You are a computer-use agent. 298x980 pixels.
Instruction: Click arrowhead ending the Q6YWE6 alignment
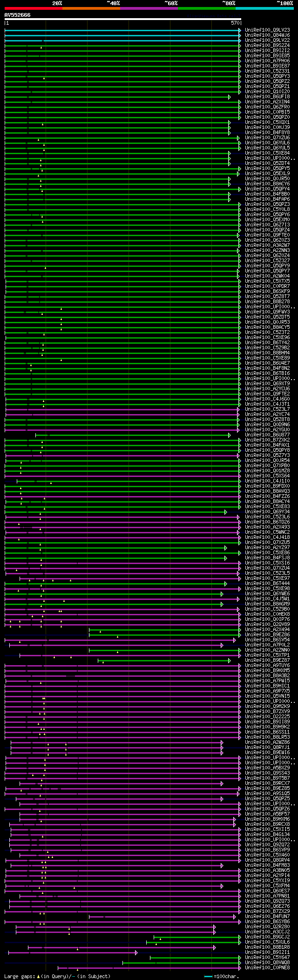click(x=222, y=594)
